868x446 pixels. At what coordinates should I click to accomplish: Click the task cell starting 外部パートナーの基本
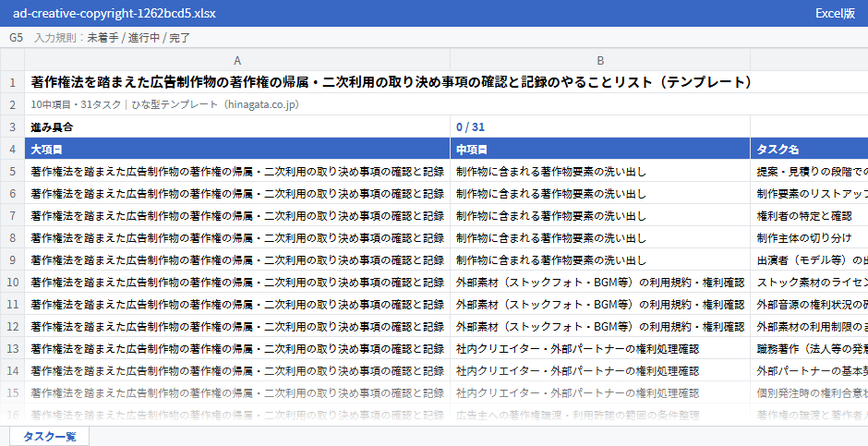point(809,370)
